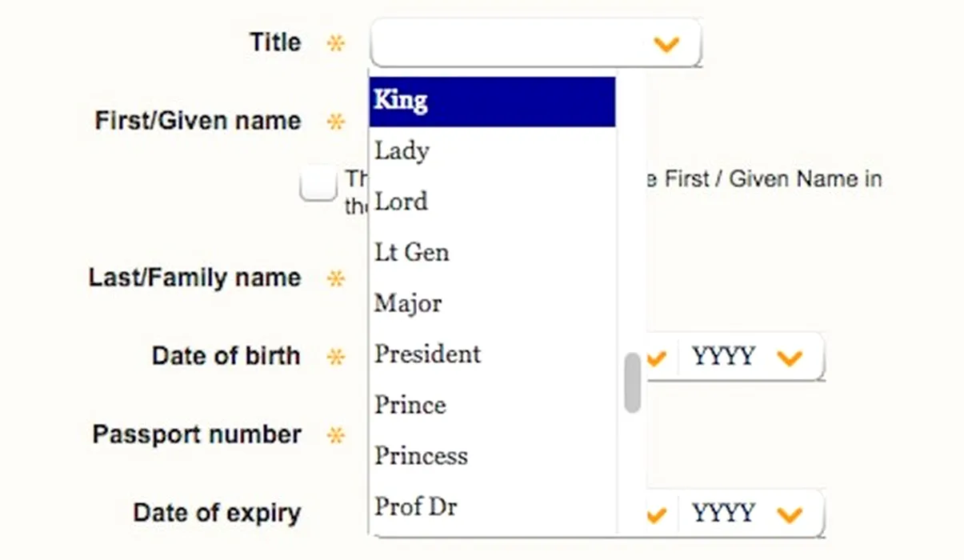Choose Lady in the title dropdown list
The image size is (964, 560).
[491, 151]
